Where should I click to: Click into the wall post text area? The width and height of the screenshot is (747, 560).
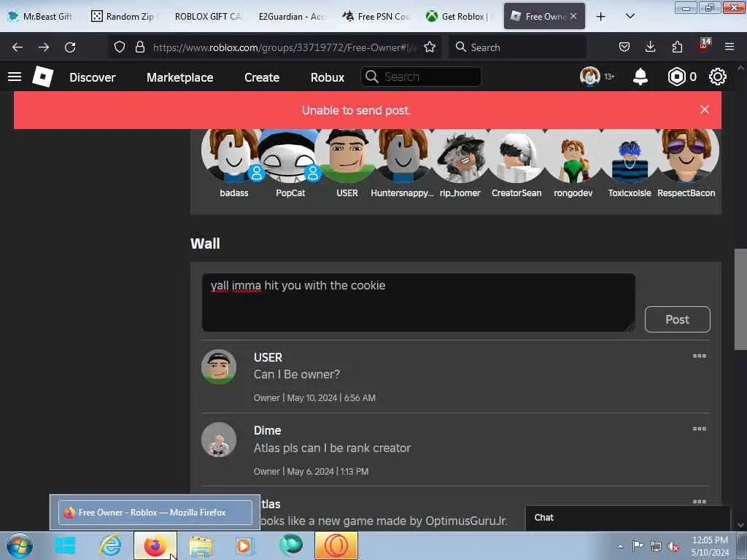(x=418, y=303)
